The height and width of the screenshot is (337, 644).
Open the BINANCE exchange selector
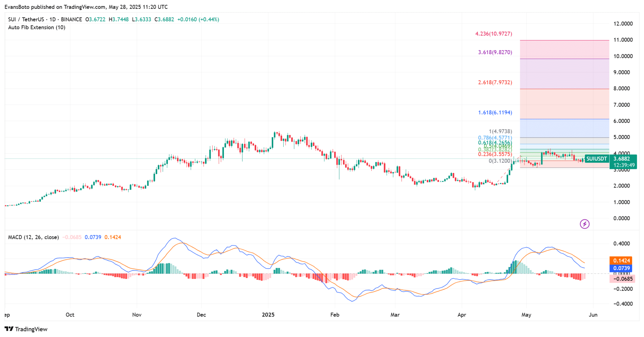click(71, 19)
